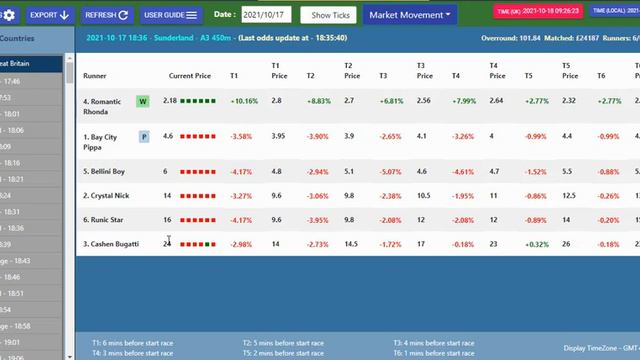Click the Matched £24187 text
The width and height of the screenshot is (640, 360).
571,38
